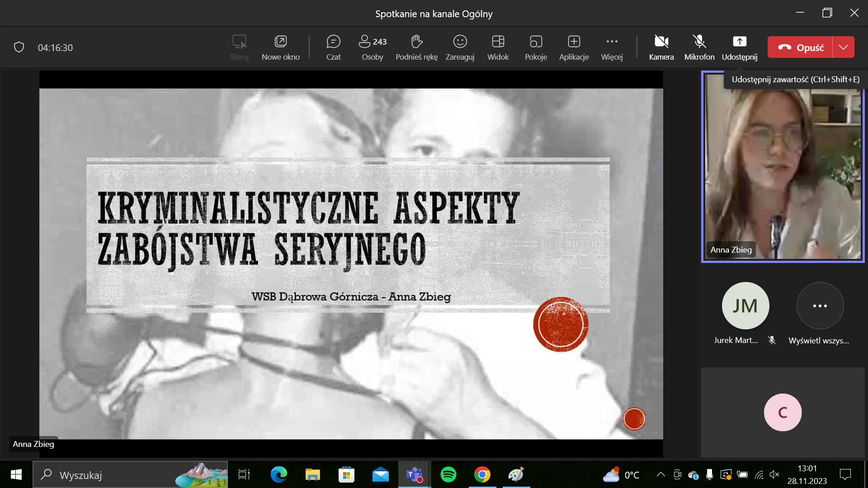
Task: Unmute the Mikrofon
Action: 699,47
